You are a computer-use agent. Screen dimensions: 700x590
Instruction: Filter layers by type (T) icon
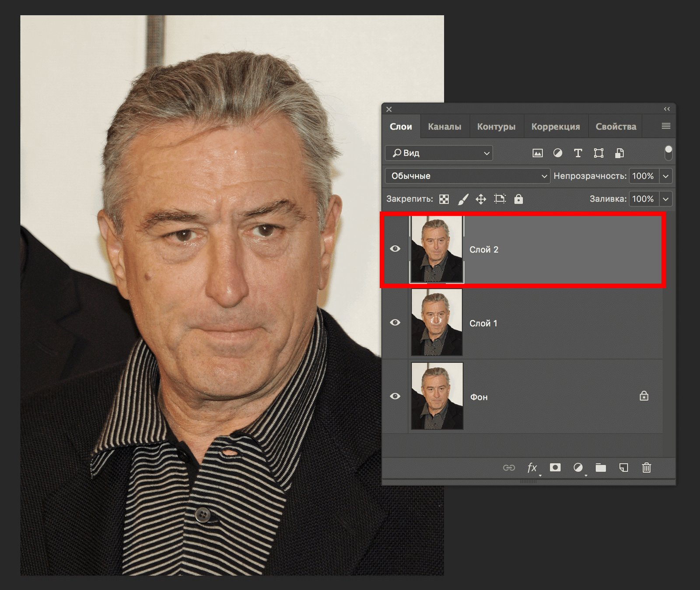[578, 153]
